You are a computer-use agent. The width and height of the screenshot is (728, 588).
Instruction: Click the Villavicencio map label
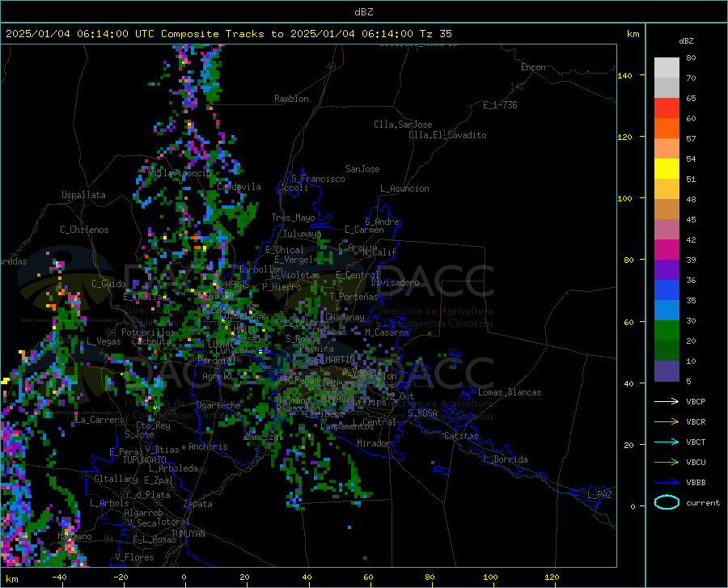180,173
